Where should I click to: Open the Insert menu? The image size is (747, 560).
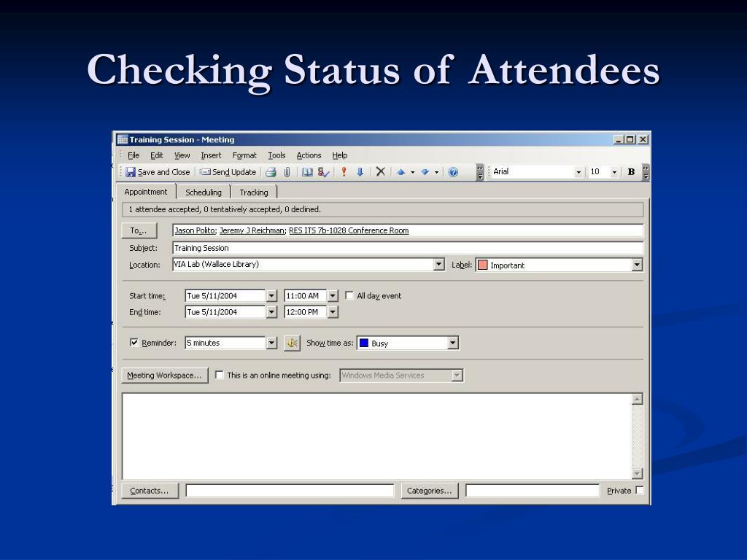click(x=211, y=155)
